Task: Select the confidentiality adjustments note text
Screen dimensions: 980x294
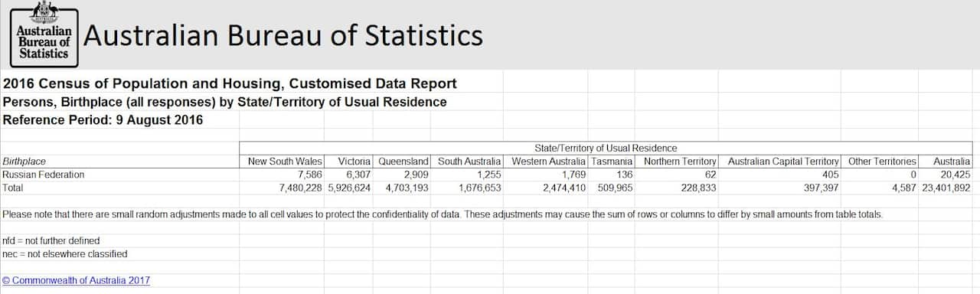Action: click(x=443, y=214)
